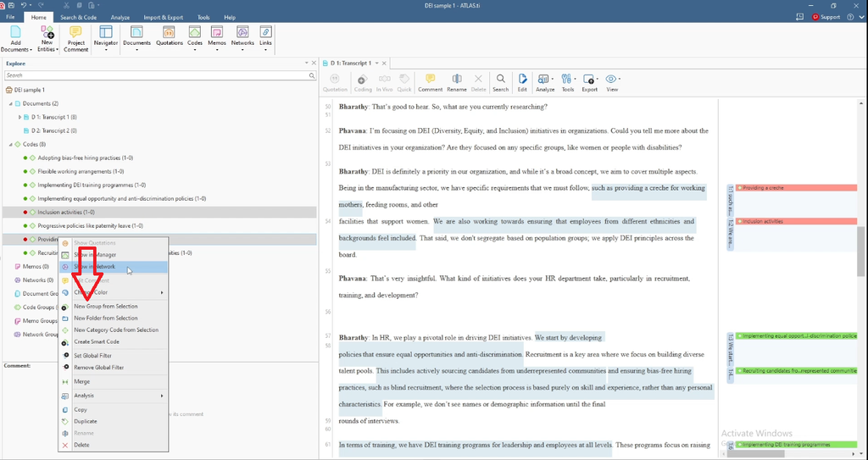Select Inclusion activities code in Explore
Screen dimensions: 868x460
pos(66,212)
